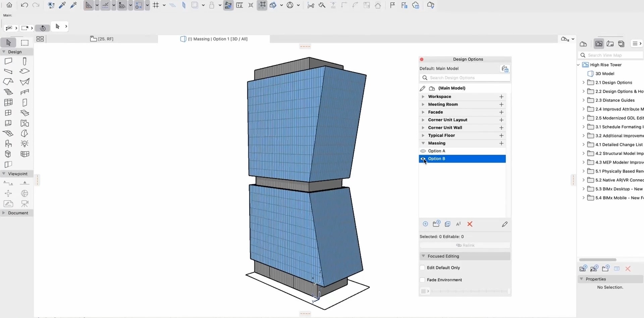
Task: Check the Fade Environment option
Action: (x=422, y=279)
